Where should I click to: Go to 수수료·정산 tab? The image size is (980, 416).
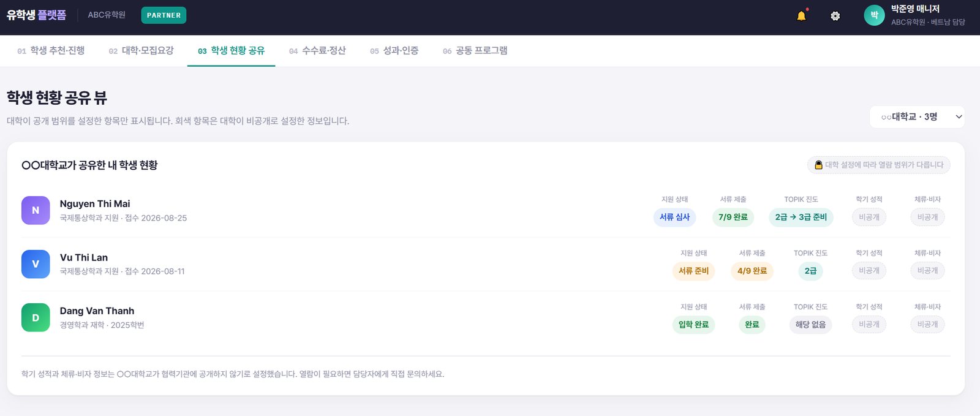point(317,51)
